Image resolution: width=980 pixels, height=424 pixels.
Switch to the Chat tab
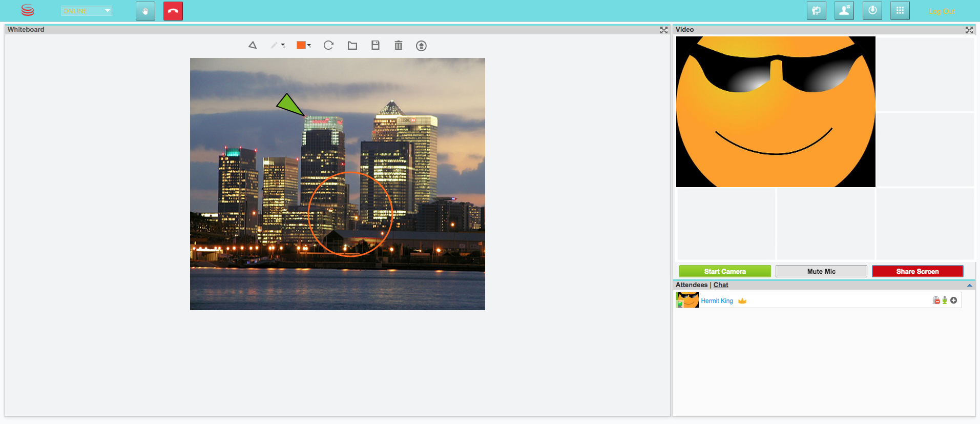(721, 285)
